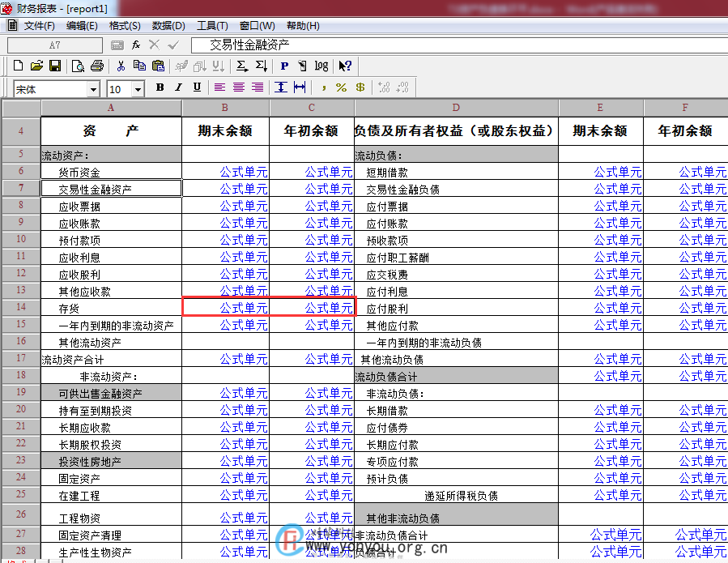Select the 应交税费 cell
The height and width of the screenshot is (563, 728).
[x=456, y=274]
